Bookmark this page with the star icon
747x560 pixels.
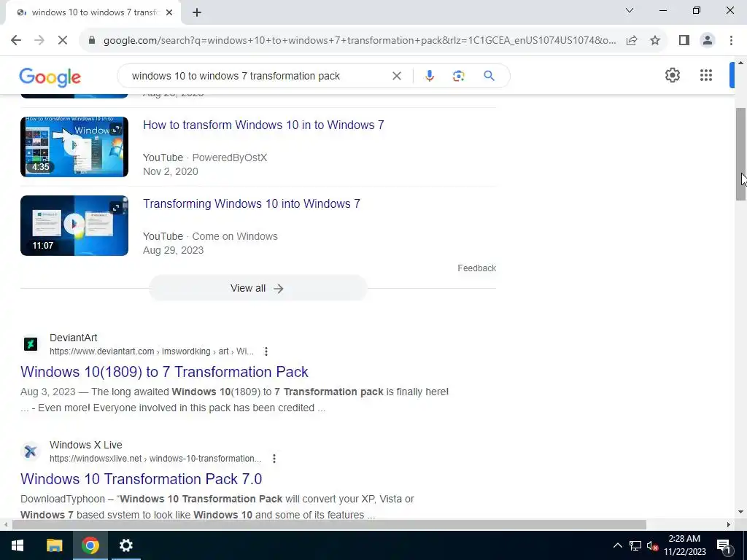click(655, 40)
